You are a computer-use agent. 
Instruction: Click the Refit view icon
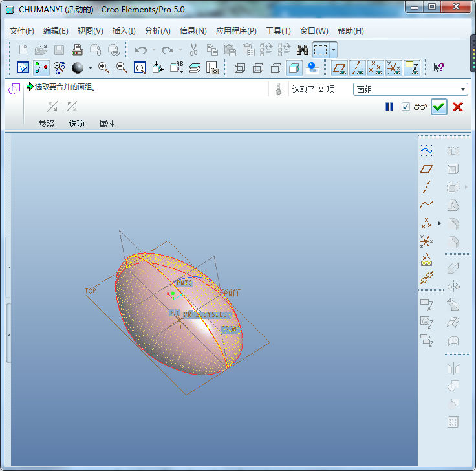140,68
